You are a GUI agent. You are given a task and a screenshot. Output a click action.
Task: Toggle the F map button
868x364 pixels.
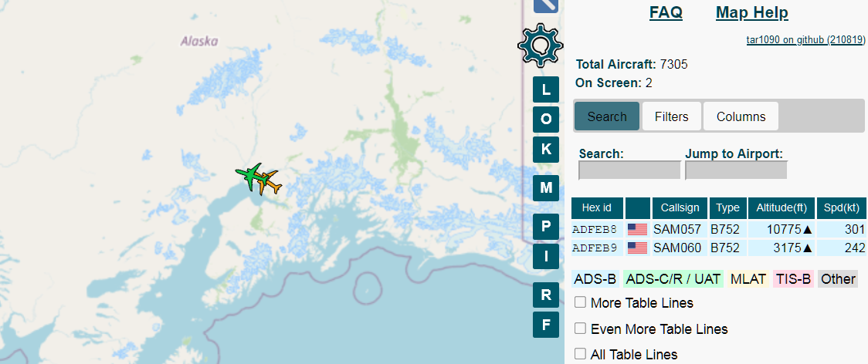pos(546,325)
